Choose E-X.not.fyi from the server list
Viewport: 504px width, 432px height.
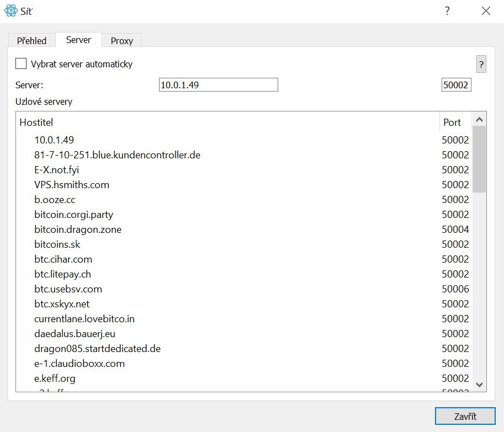(x=56, y=170)
